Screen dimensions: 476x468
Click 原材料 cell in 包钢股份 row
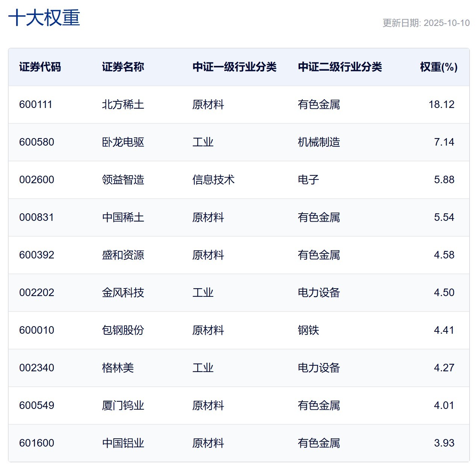[x=208, y=330]
